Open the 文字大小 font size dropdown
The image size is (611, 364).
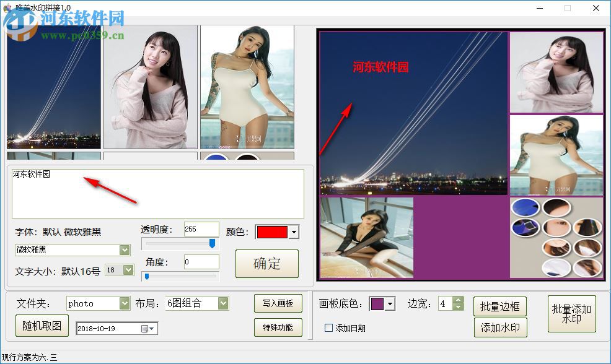[127, 270]
